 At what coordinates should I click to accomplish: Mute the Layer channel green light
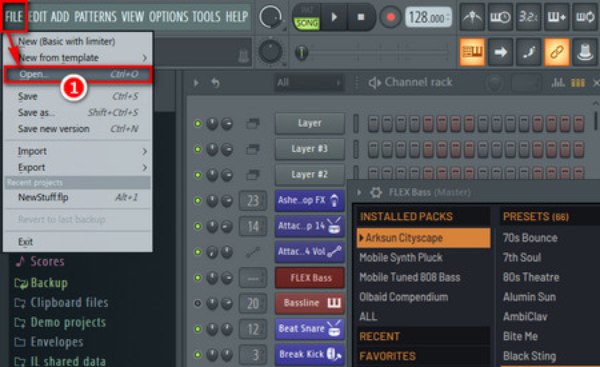[x=197, y=123]
